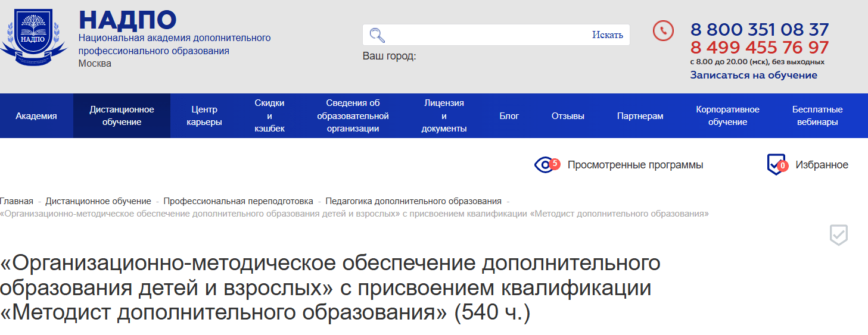Viewport: 868px width, 335px height.
Task: Open Профессиональная переподготовка breadcrumb link
Action: (238, 201)
